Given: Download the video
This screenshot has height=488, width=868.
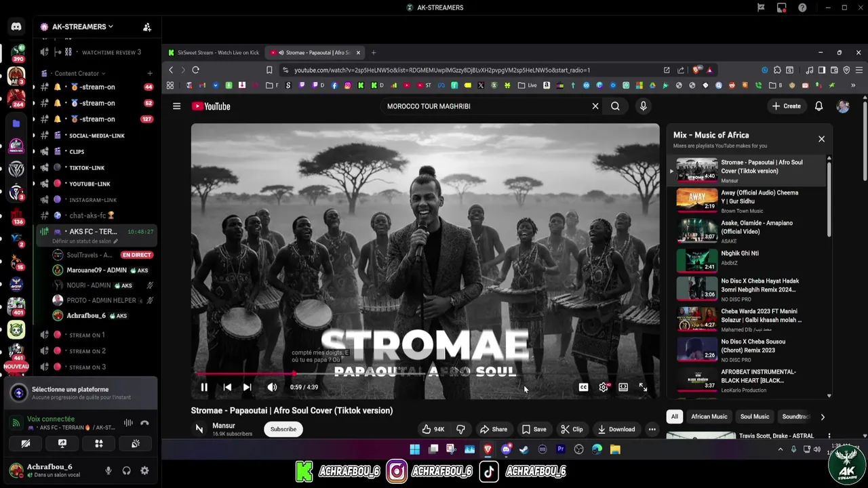Looking at the screenshot, I should tap(616, 429).
